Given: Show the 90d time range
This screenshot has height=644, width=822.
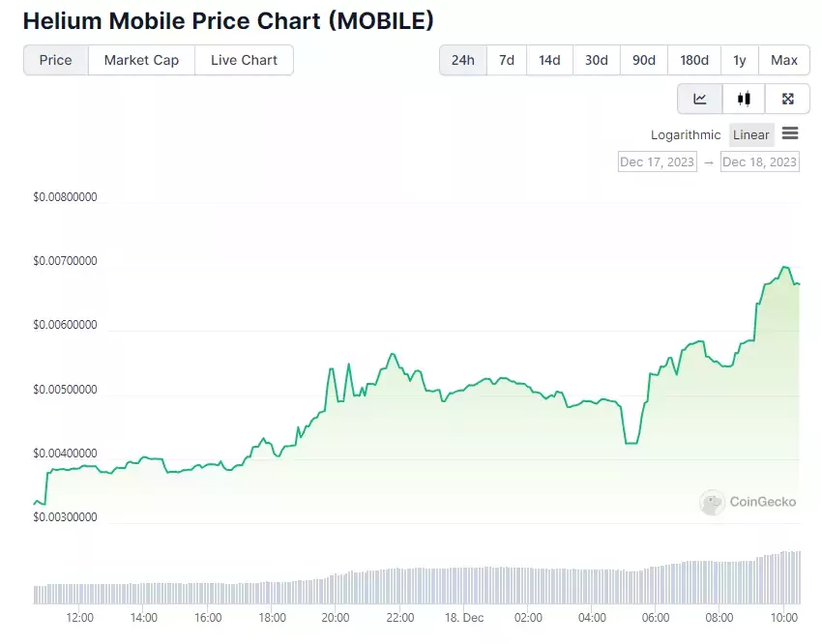Looking at the screenshot, I should [x=644, y=60].
